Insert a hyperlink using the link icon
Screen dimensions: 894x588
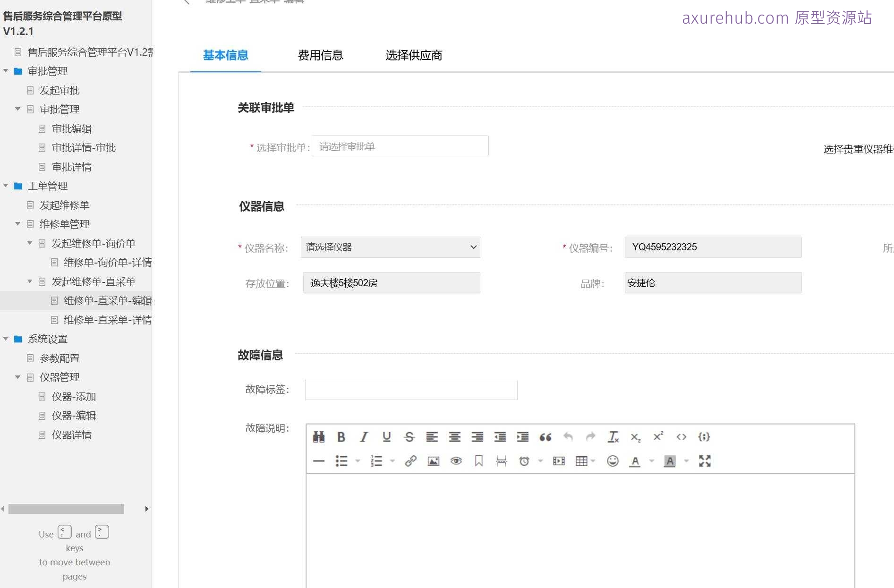410,461
